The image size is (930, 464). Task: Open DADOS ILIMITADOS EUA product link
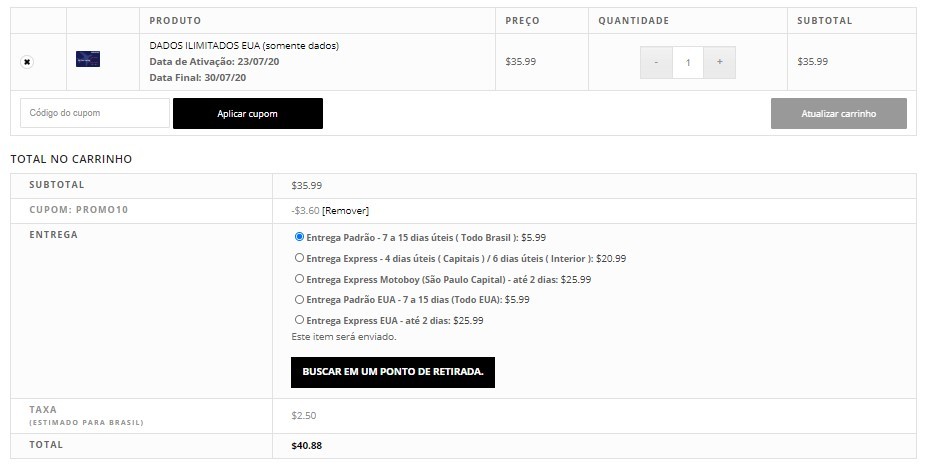[x=244, y=46]
